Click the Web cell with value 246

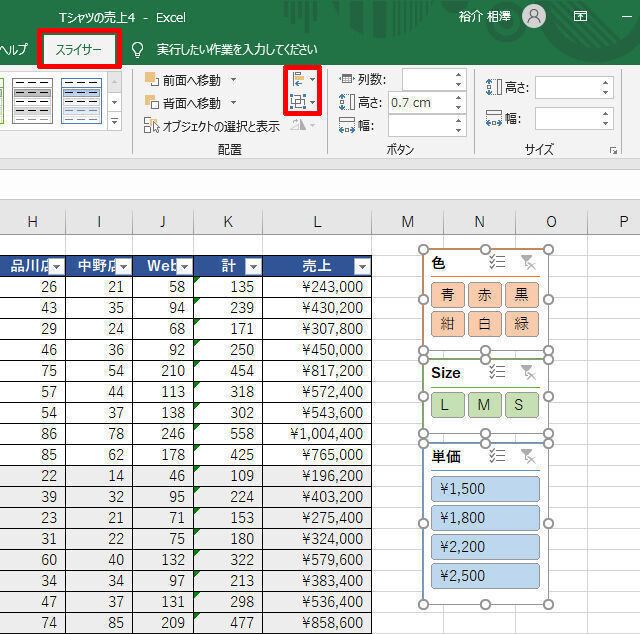[163, 434]
